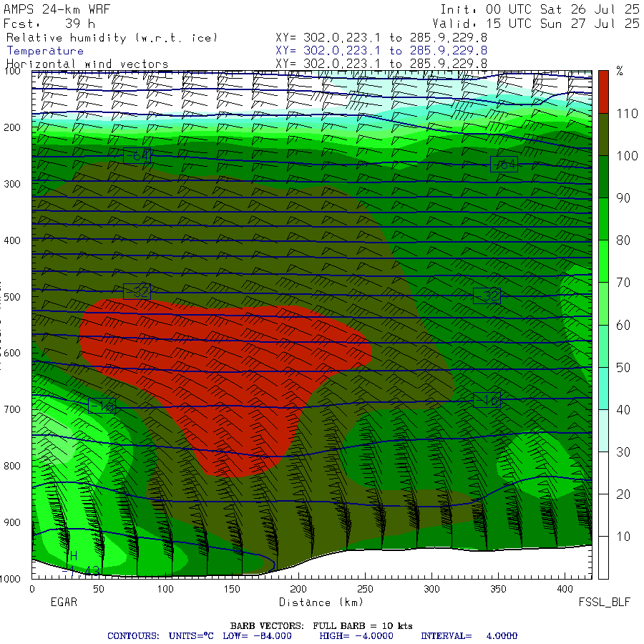Click the distance axis tick label '400'
Viewport: 644px width, 644px height.
point(565,590)
